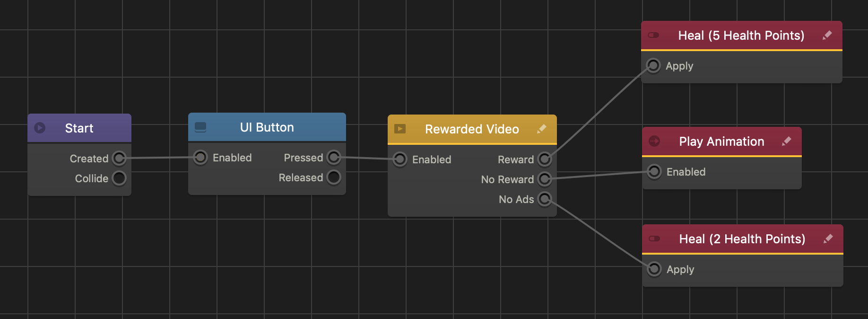Click the Pressed output port on UI Button
The image size is (868, 319).
pos(334,158)
